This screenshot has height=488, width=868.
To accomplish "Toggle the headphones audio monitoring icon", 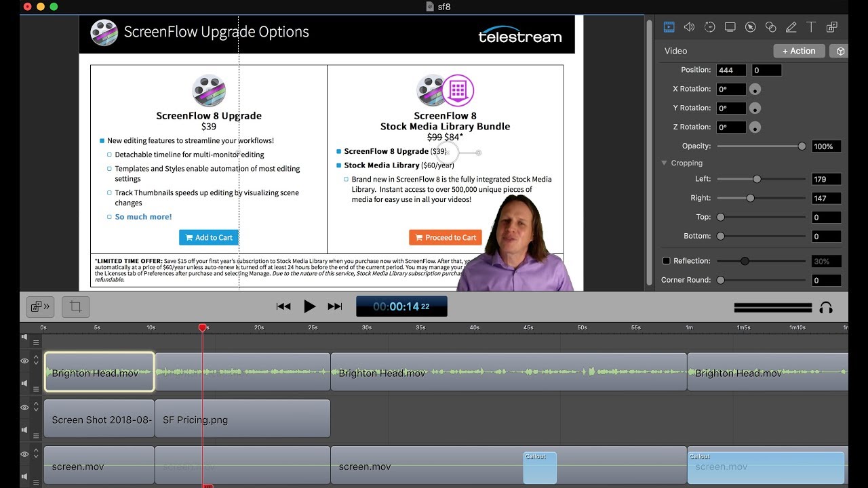I will (826, 308).
